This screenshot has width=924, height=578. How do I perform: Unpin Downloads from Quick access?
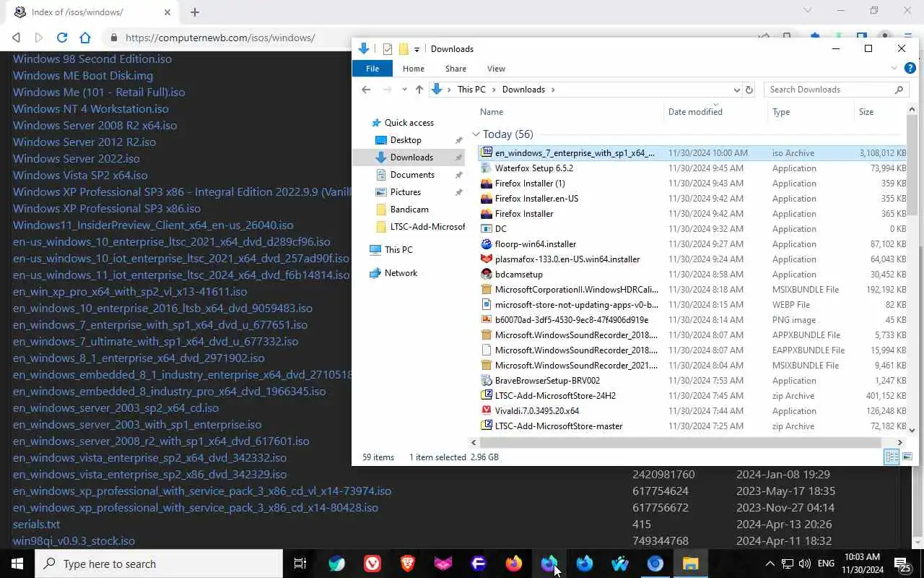coord(458,158)
